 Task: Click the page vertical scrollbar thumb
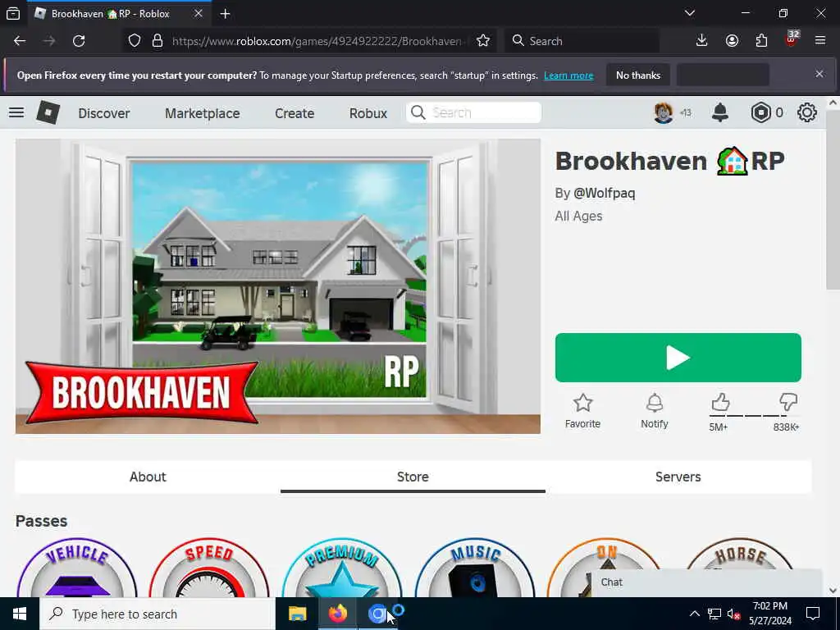[833, 199]
